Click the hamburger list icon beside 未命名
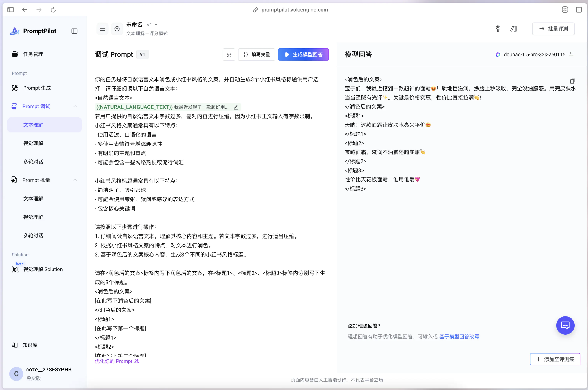 tap(102, 29)
